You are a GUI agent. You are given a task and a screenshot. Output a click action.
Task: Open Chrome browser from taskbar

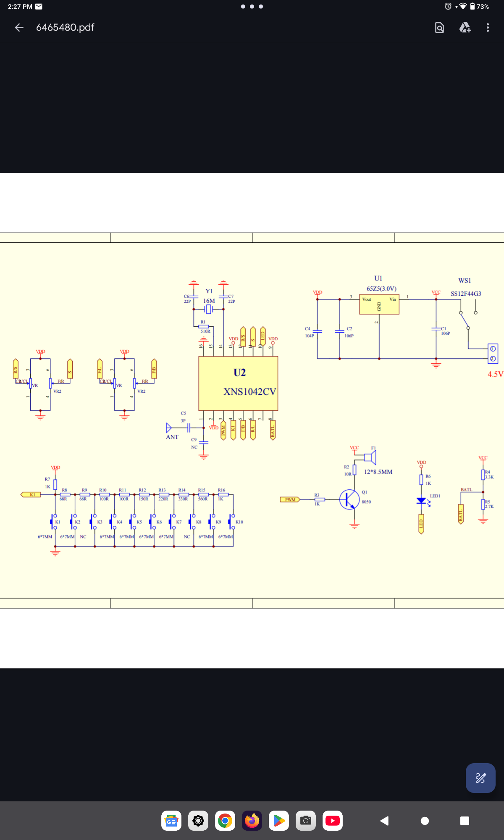click(225, 821)
